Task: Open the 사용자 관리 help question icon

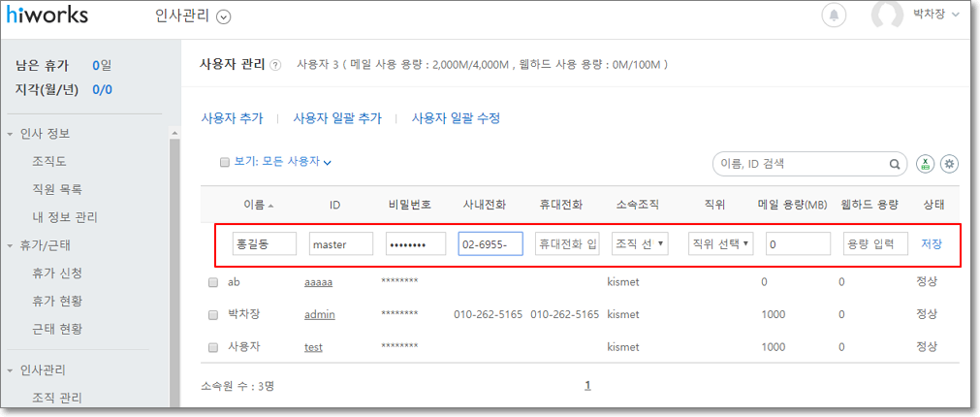Action: click(x=275, y=65)
